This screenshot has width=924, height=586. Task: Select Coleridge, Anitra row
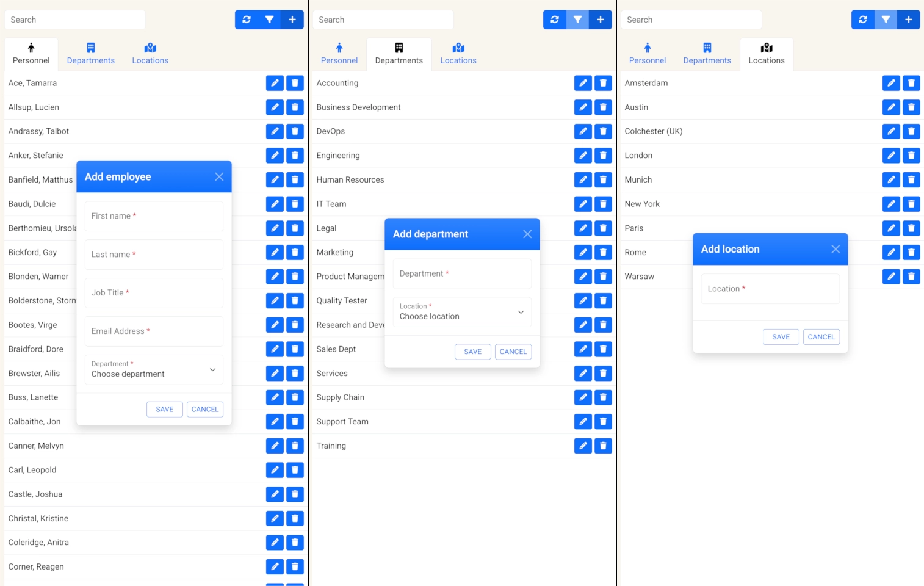click(x=154, y=543)
